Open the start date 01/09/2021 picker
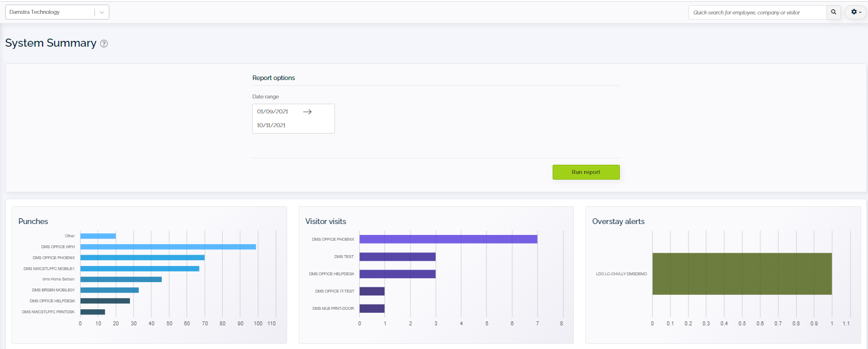The width and height of the screenshot is (868, 349). pyautogui.click(x=273, y=111)
